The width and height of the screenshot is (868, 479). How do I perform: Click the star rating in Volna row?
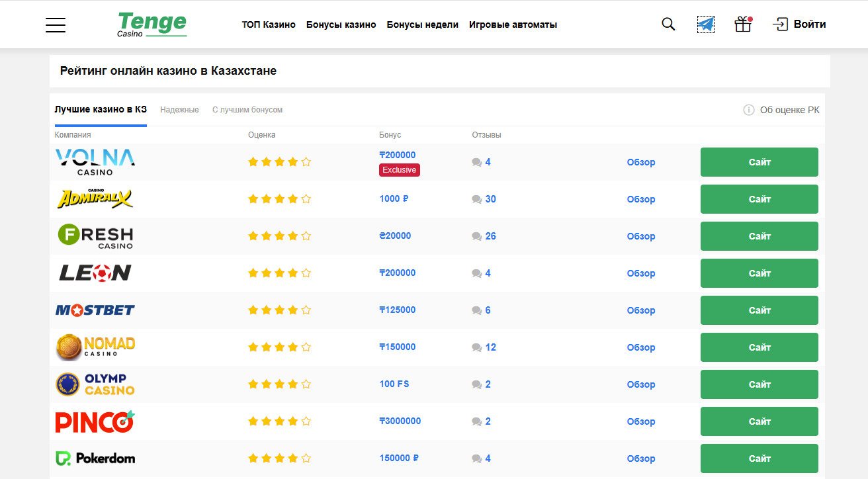point(279,161)
